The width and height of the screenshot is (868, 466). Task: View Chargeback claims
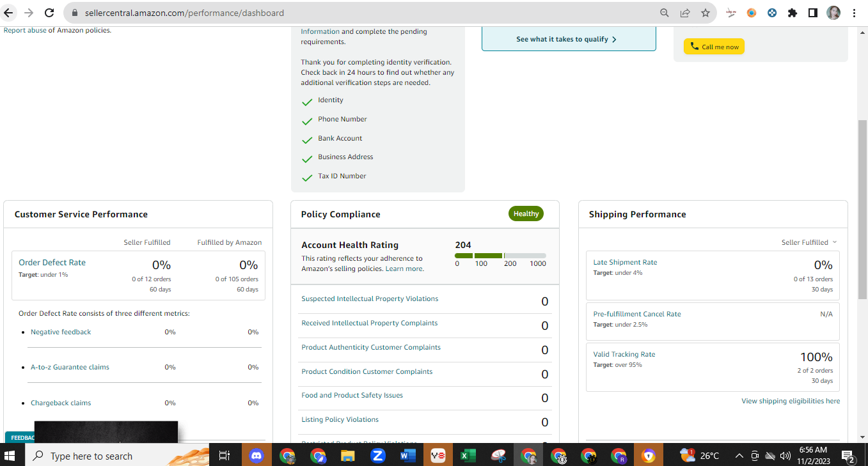[61, 403]
